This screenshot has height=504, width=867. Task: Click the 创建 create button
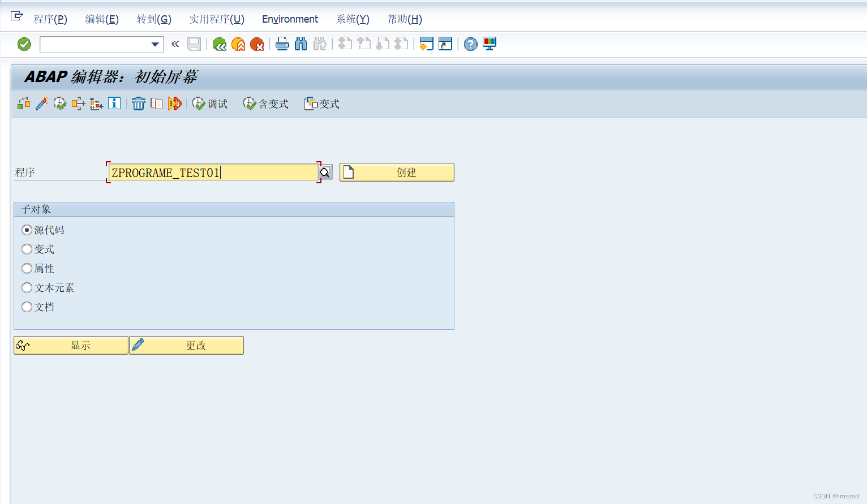pos(397,173)
